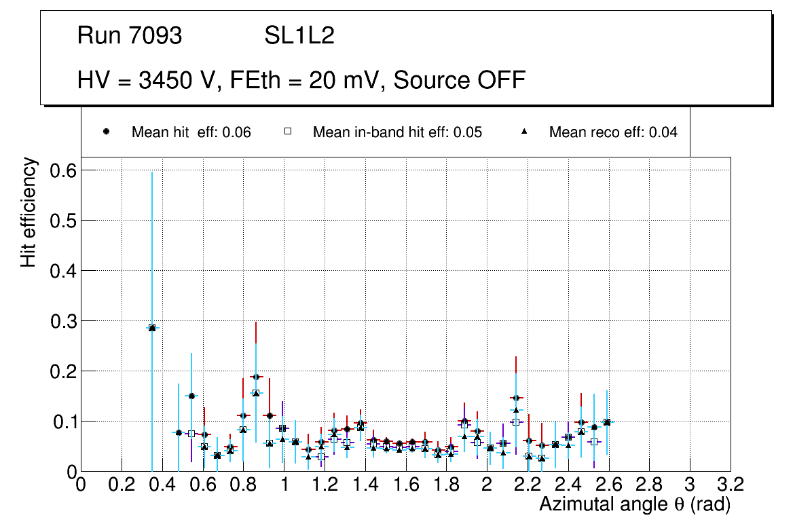812x524 pixels.
Task: Select the 'Hit efficiency' y-axis title
Action: (x=29, y=212)
